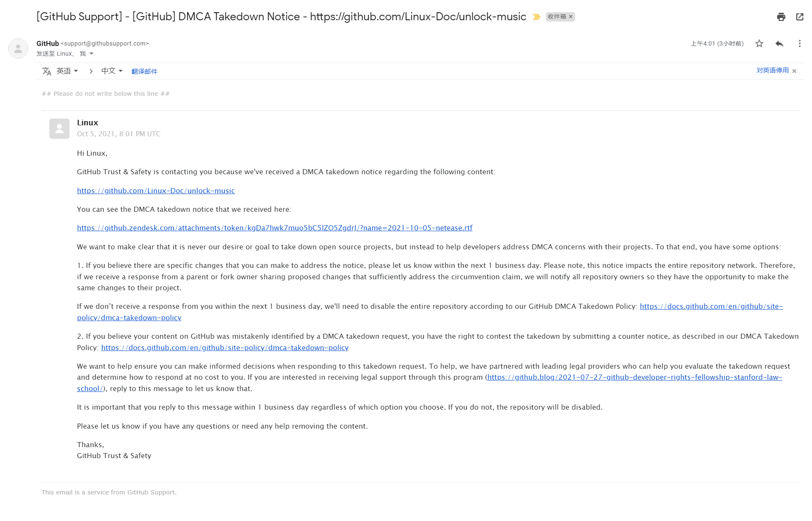The width and height of the screenshot is (812, 521).
Task: Click 对英语停用 to disable translation
Action: point(772,70)
